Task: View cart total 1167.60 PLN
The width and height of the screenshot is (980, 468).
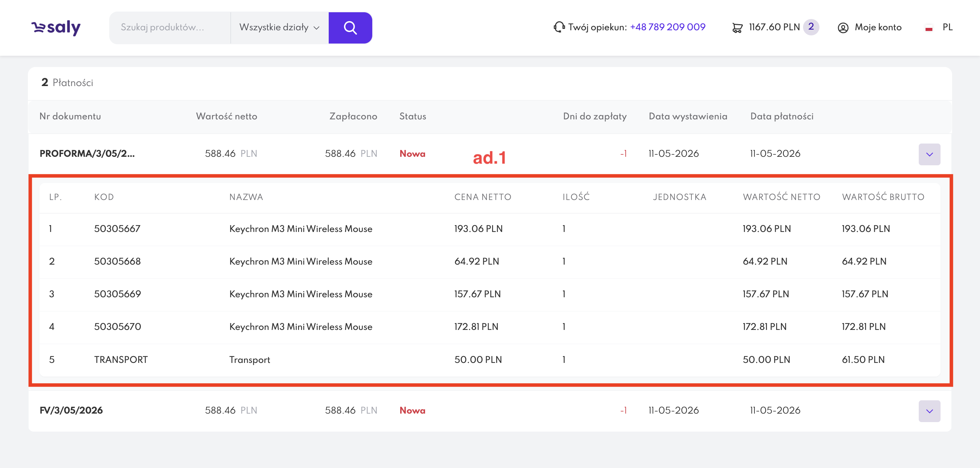Action: [774, 27]
